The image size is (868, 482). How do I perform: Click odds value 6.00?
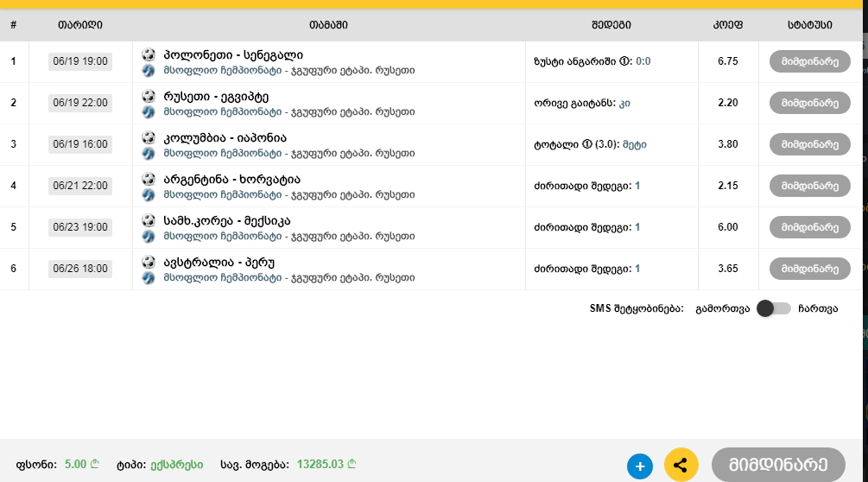[728, 227]
